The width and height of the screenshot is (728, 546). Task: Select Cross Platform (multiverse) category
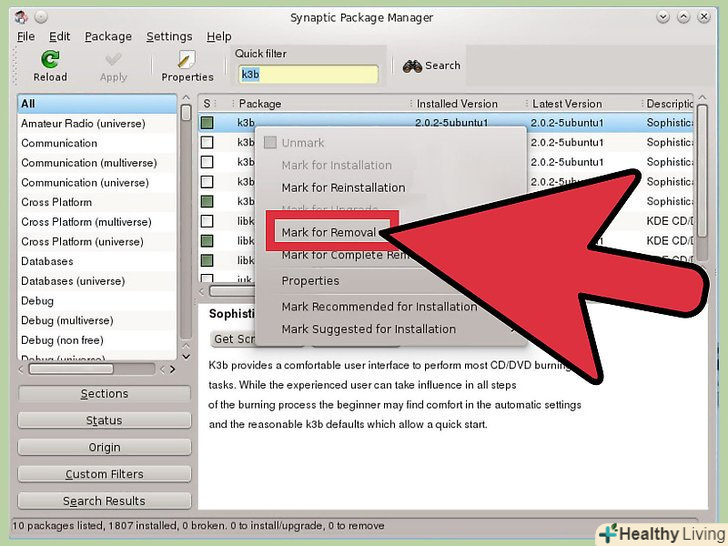click(97, 222)
